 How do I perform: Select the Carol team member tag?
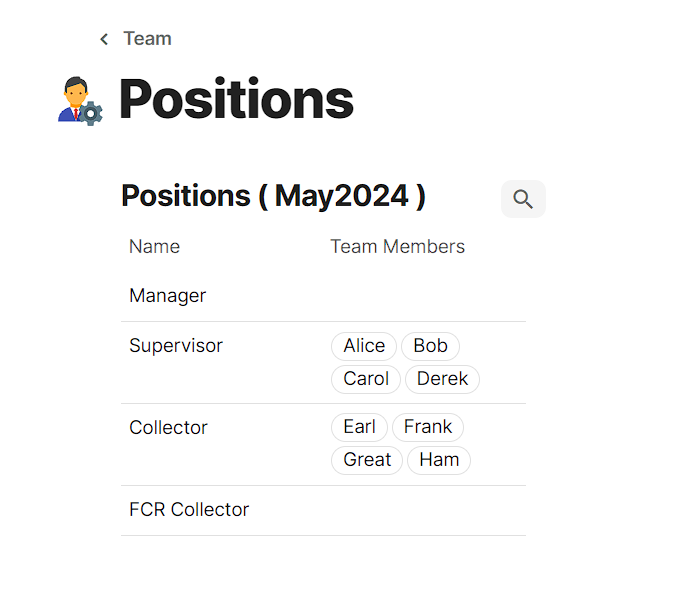click(366, 379)
